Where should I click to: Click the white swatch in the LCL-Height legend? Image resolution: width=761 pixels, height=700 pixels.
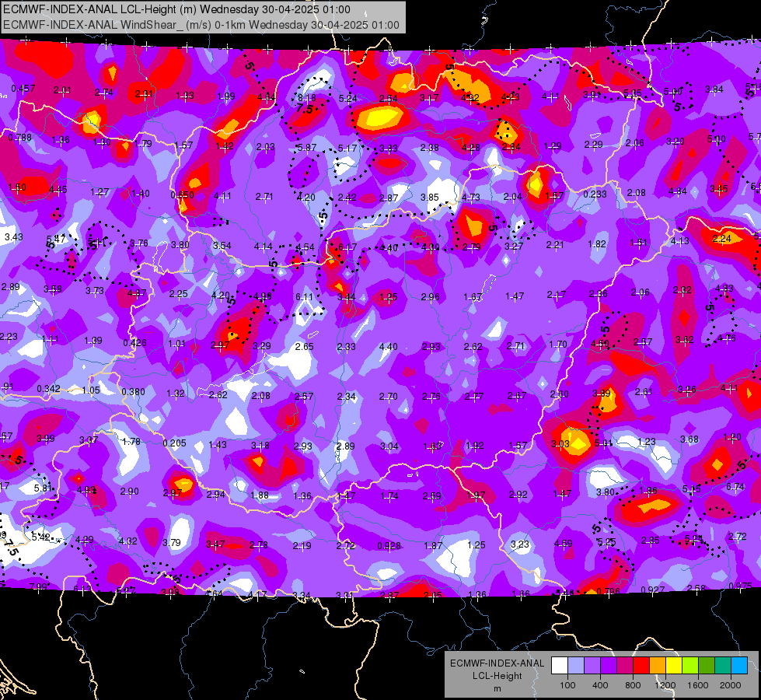[560, 666]
